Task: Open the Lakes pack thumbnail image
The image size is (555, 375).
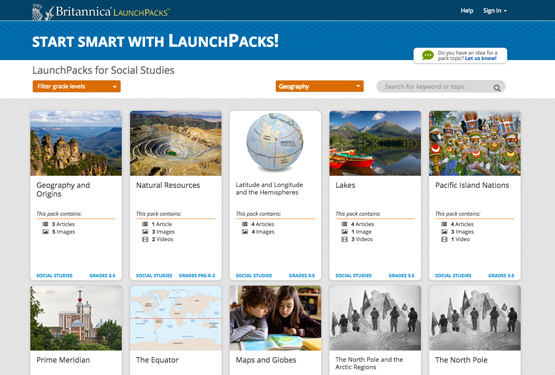Action: [375, 143]
